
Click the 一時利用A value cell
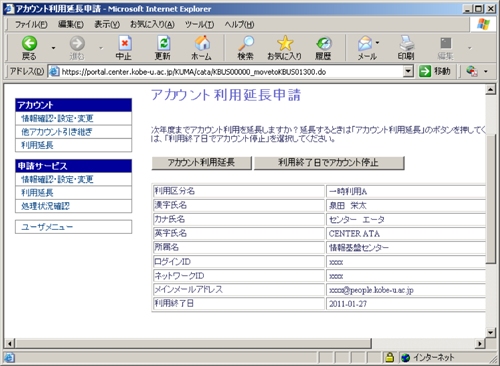(x=406, y=191)
